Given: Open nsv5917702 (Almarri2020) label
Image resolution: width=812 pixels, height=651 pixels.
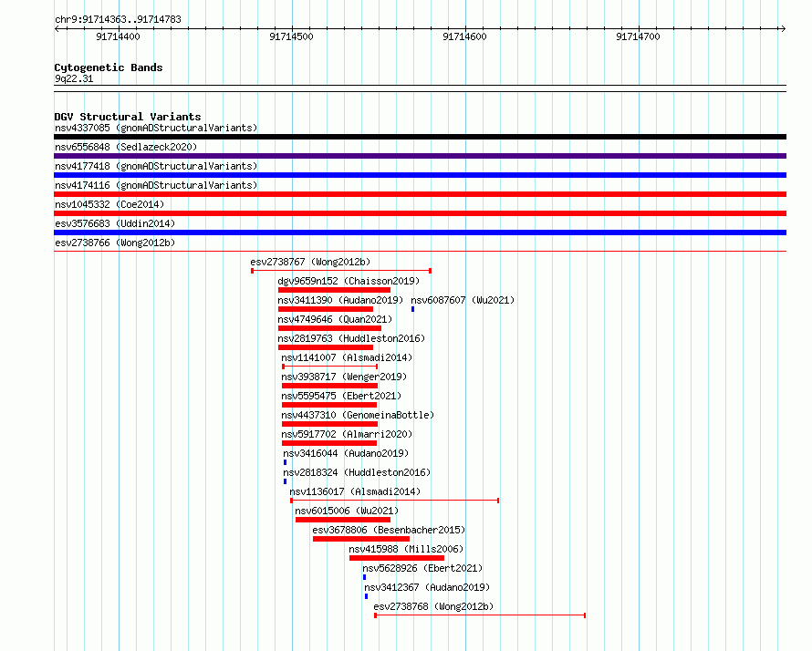Looking at the screenshot, I should click(347, 434).
